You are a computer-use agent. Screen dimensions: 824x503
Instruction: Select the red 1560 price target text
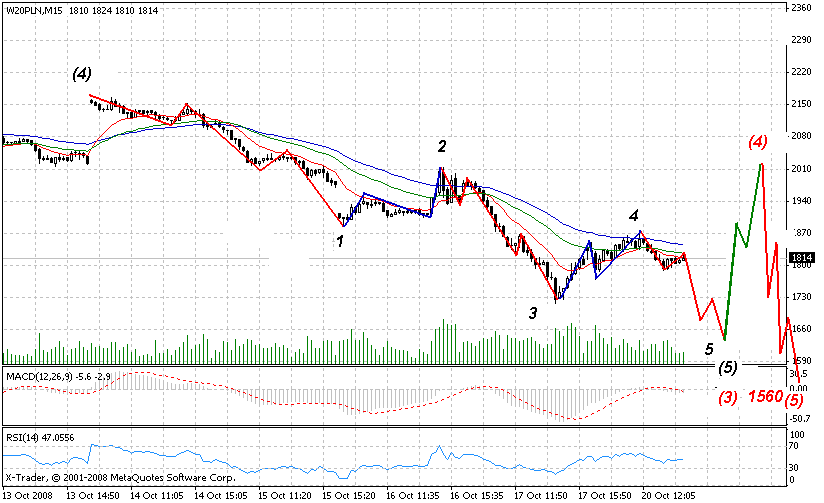tap(766, 397)
